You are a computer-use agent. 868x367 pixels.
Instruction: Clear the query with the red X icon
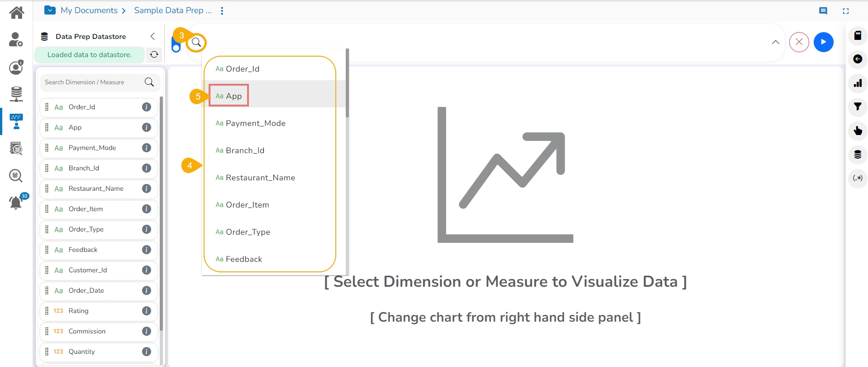pyautogui.click(x=799, y=42)
